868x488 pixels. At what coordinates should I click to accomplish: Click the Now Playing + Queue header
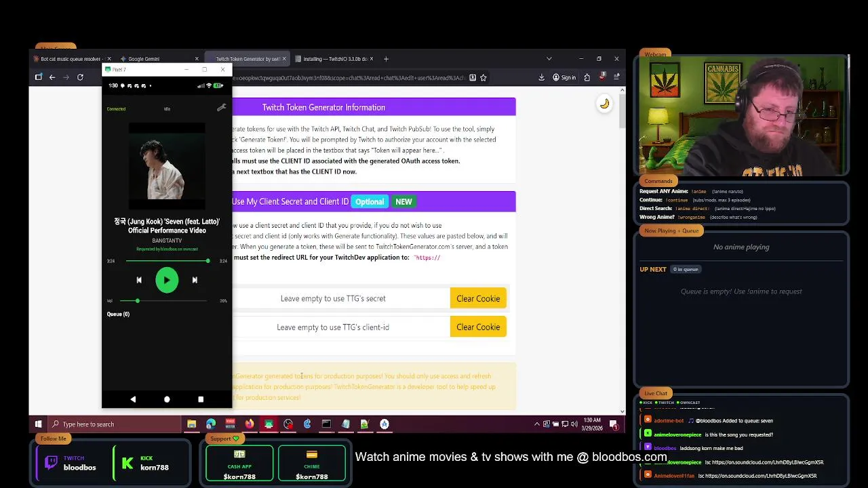(x=671, y=230)
